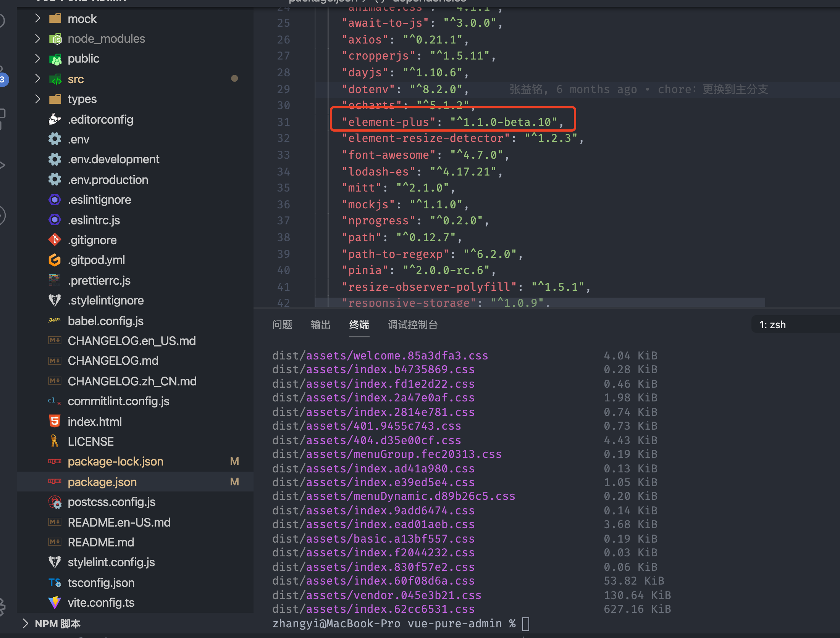Open postcss.config.js from the sidebar
Image resolution: width=840 pixels, height=638 pixels.
(x=111, y=502)
